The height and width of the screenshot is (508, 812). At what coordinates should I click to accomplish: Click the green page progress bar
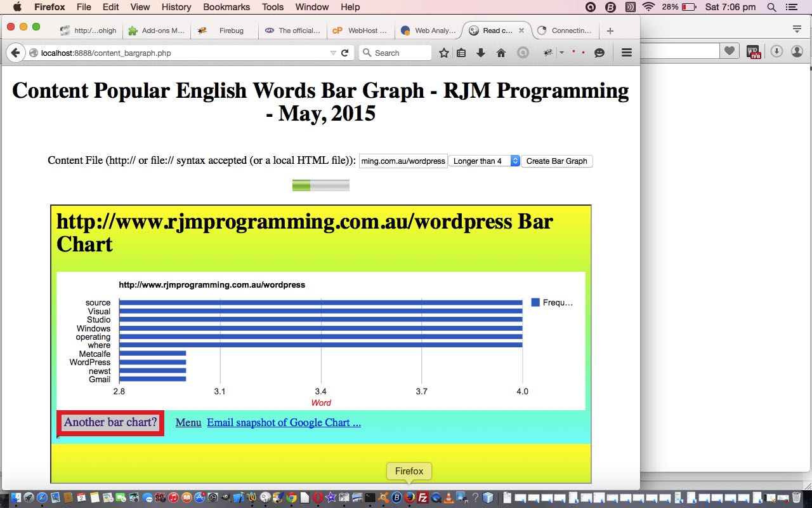pyautogui.click(x=321, y=185)
